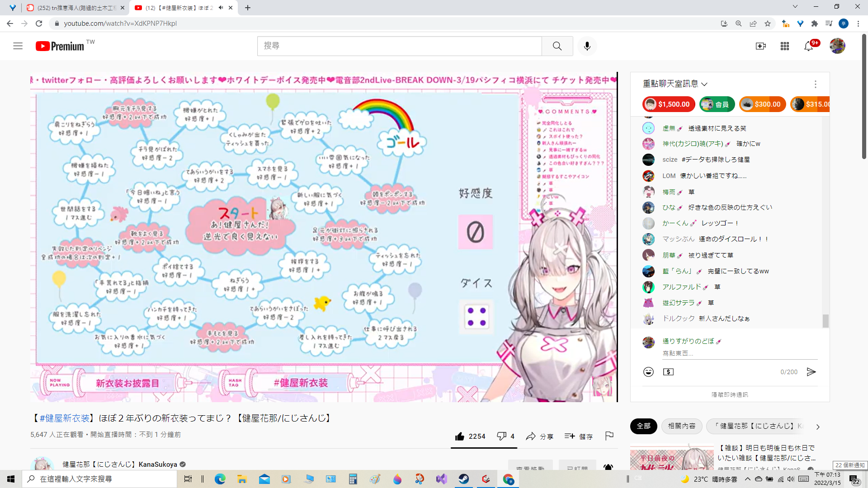The height and width of the screenshot is (488, 868).
Task: Report the video with the flag icon
Action: [x=609, y=436]
